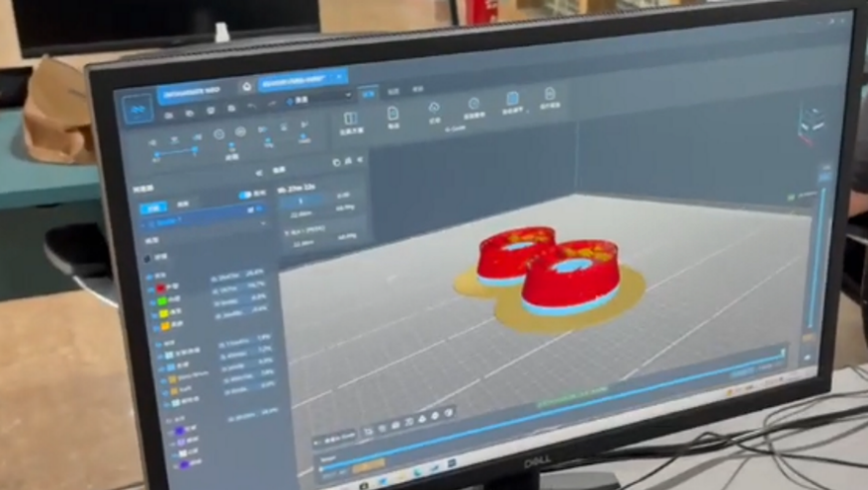Click the export file document icon in the ribbon
The width and height of the screenshot is (868, 490).
click(392, 114)
